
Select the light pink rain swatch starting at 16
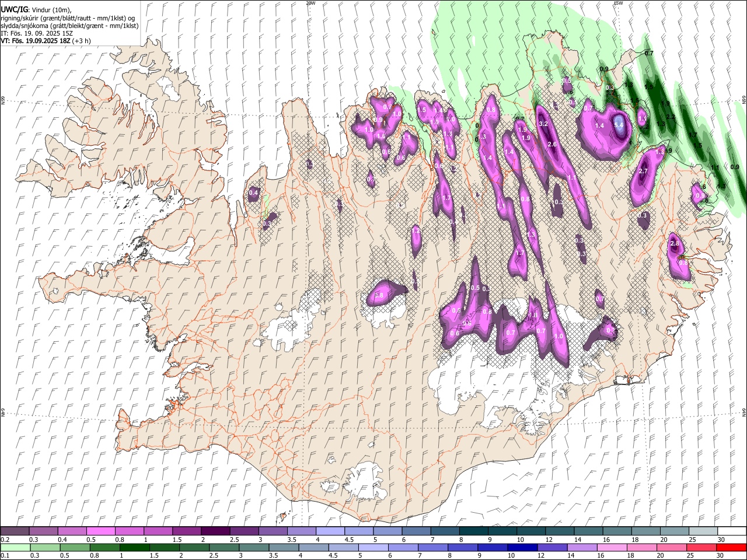click(x=612, y=547)
